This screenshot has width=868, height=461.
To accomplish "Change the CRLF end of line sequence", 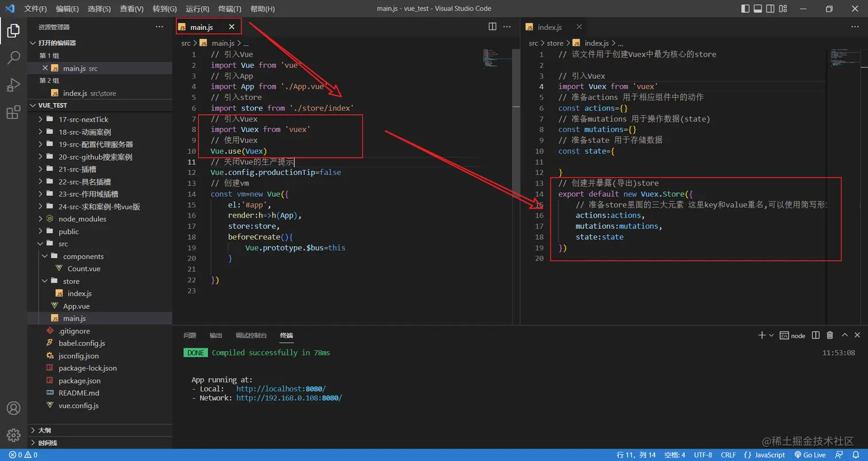I will (728, 455).
